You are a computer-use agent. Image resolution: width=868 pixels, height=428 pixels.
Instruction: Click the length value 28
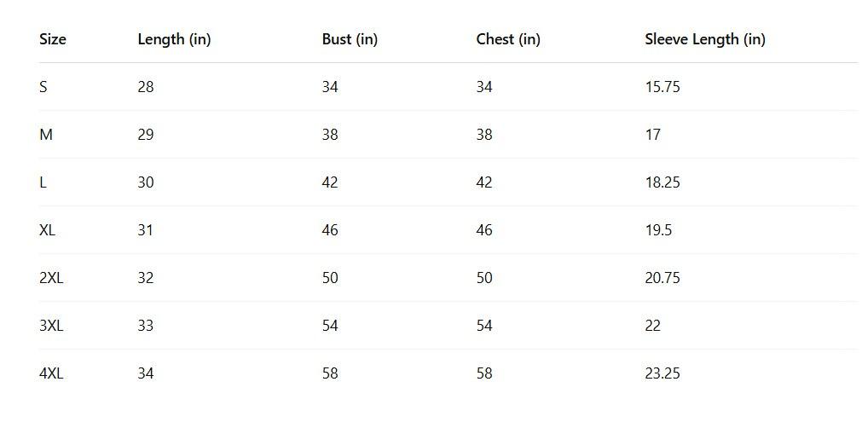click(x=146, y=87)
